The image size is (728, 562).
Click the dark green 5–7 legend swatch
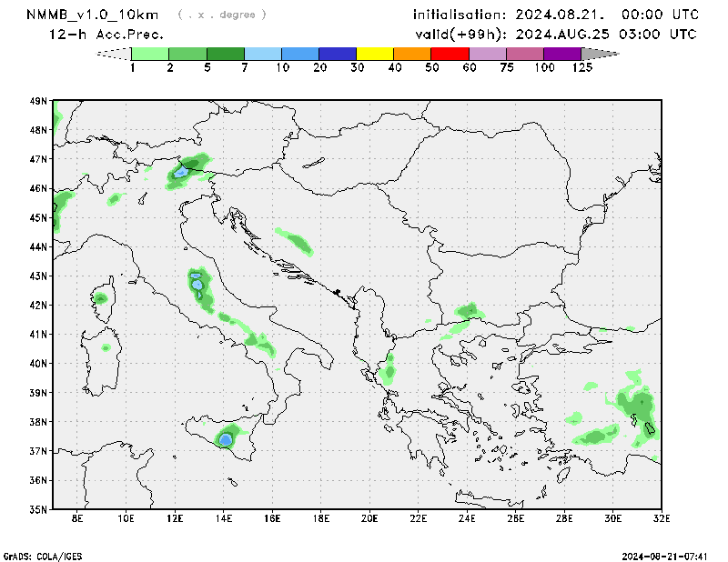(x=226, y=54)
